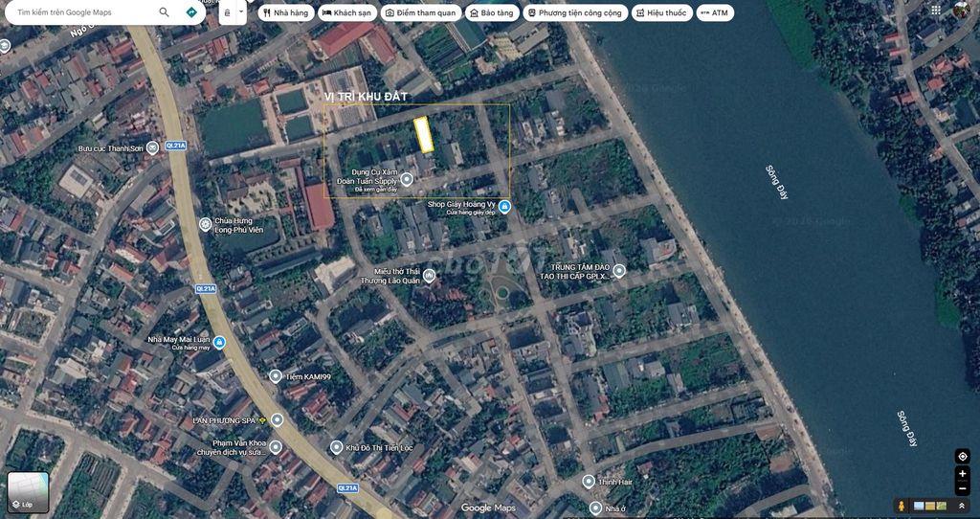
Task: Select the Phạm Văn Khoa service pin
Action: [275, 447]
